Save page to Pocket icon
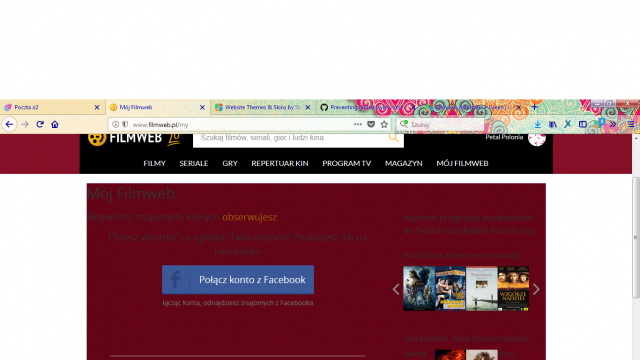 pyautogui.click(x=371, y=124)
